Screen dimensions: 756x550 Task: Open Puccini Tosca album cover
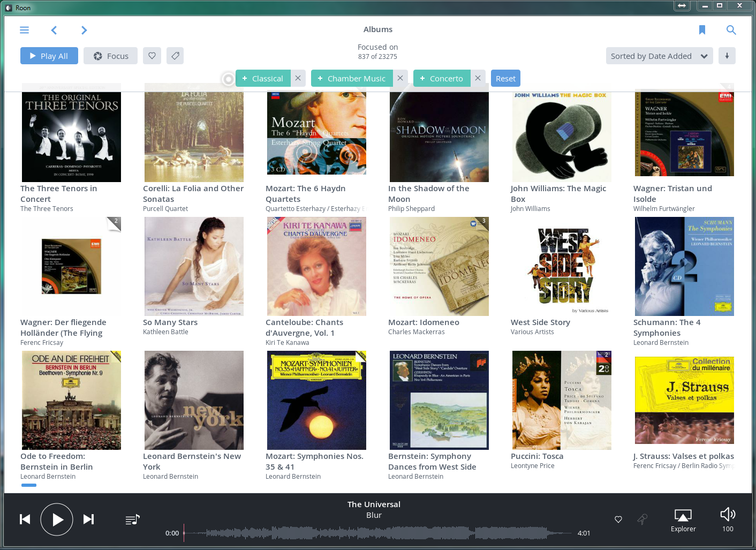tap(562, 400)
